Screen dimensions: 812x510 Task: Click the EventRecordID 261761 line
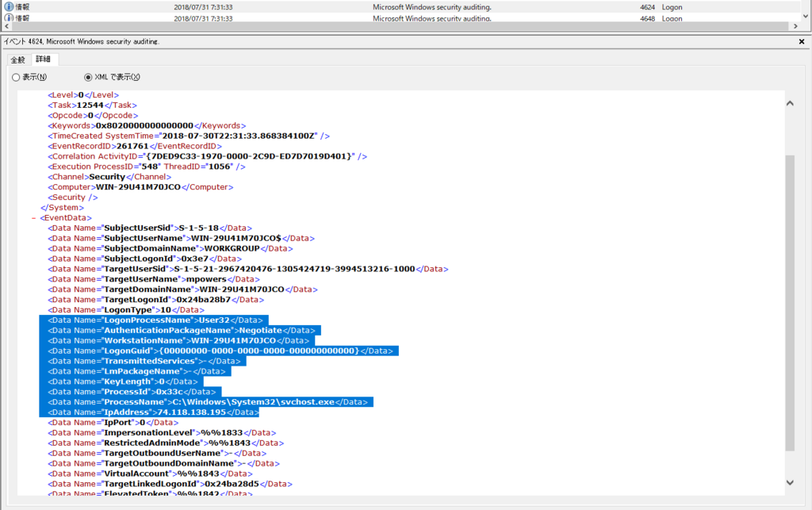tap(135, 147)
